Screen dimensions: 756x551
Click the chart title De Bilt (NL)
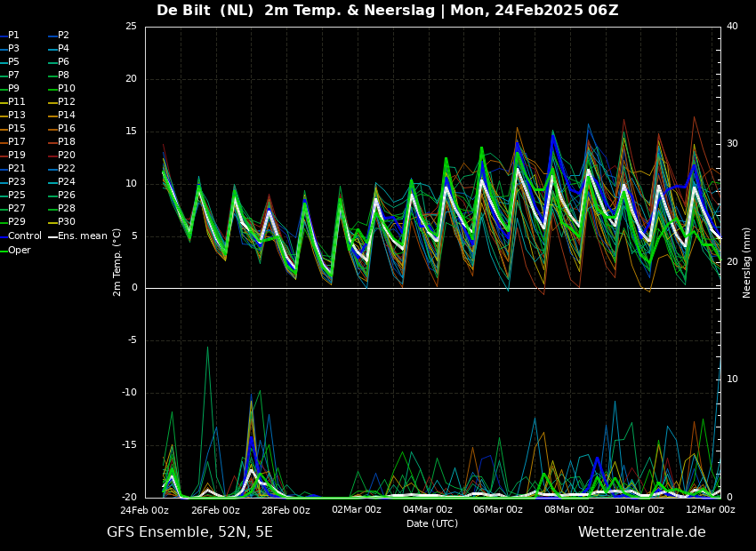coord(205,10)
